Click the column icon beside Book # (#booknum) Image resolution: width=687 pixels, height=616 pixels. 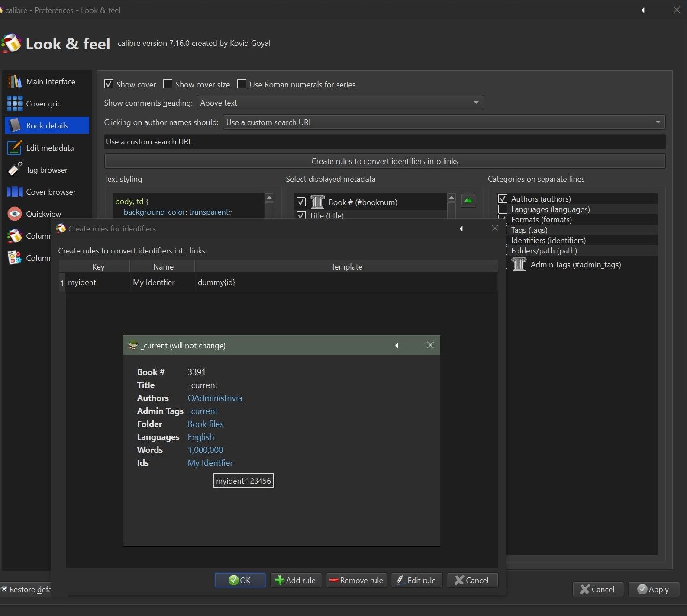coord(317,202)
